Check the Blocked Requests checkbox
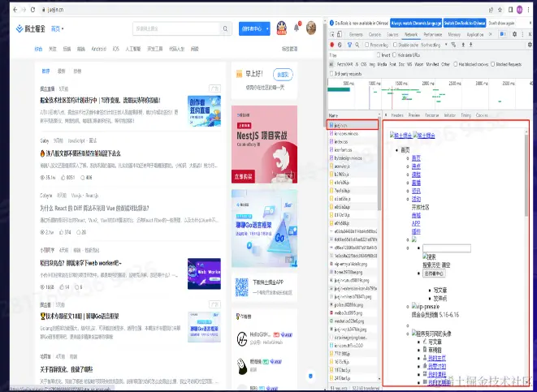537x392 pixels. click(x=493, y=64)
